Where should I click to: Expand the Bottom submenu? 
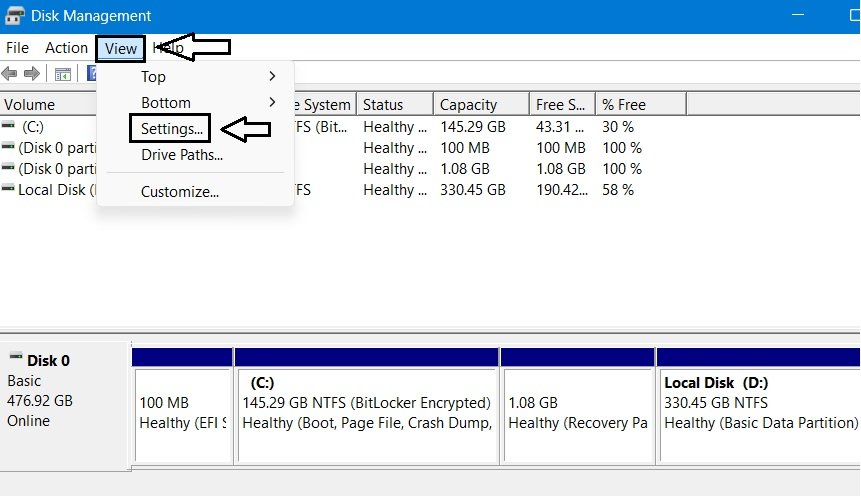coord(196,102)
